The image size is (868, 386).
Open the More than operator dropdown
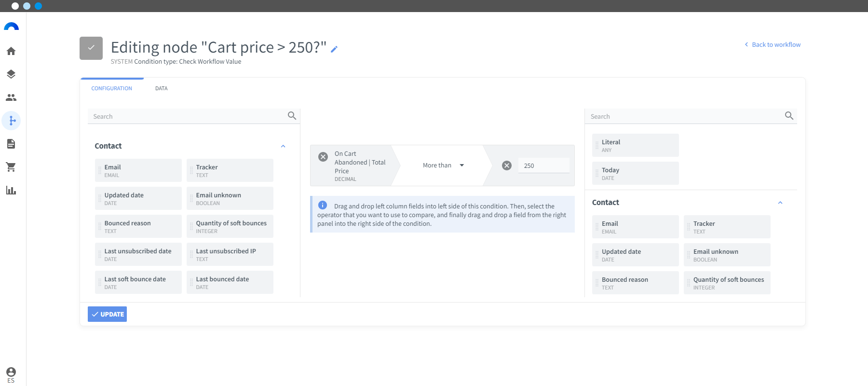(x=443, y=165)
